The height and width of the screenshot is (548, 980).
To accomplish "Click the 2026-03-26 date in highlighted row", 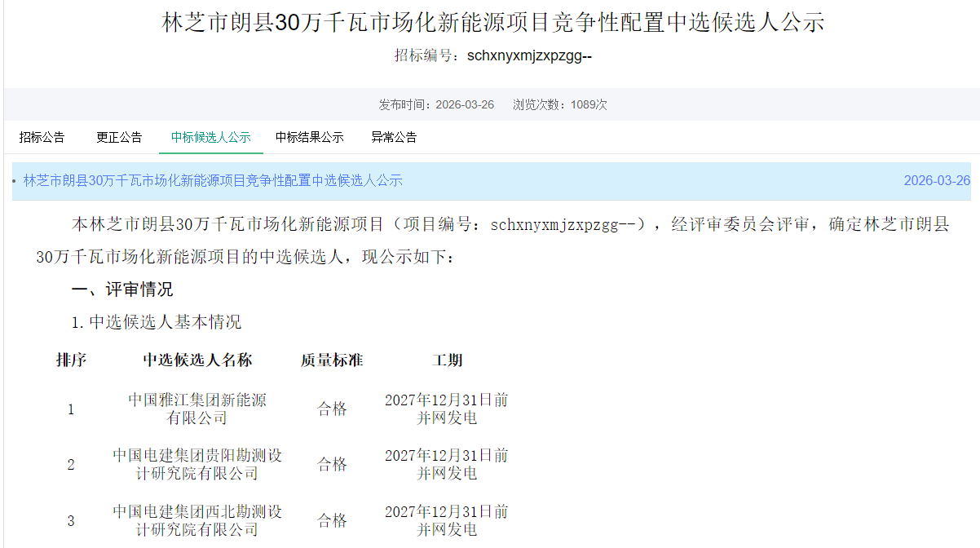I will [937, 180].
